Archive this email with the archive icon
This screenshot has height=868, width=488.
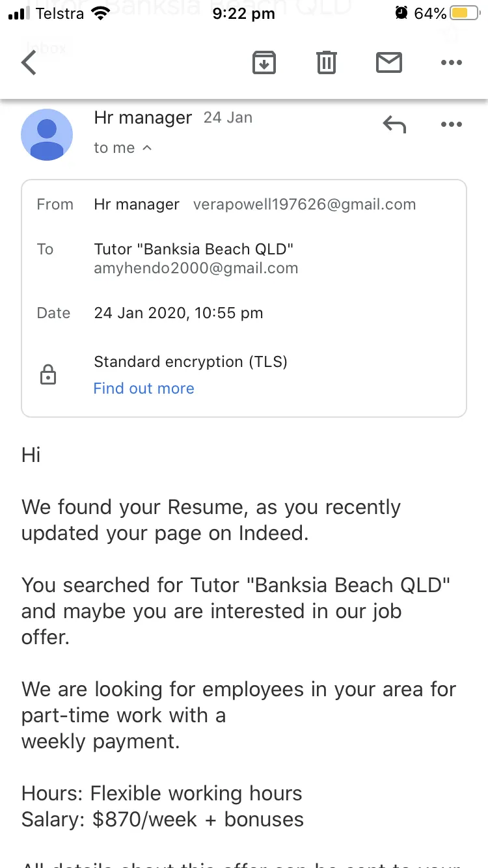coord(264,63)
